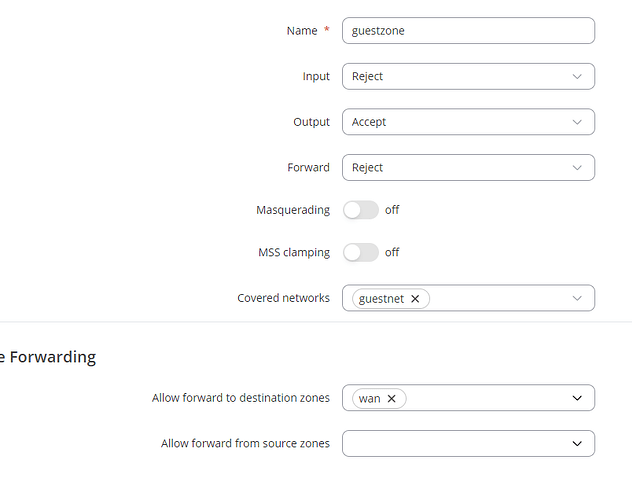The width and height of the screenshot is (632, 500).
Task: Open the Forward policy dropdown showing Reject
Action: [468, 168]
